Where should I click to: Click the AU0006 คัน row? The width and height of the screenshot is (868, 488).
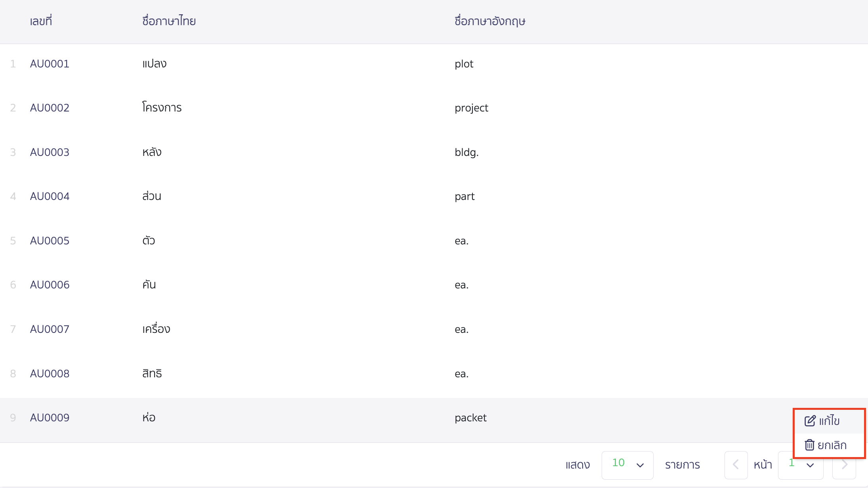point(149,285)
